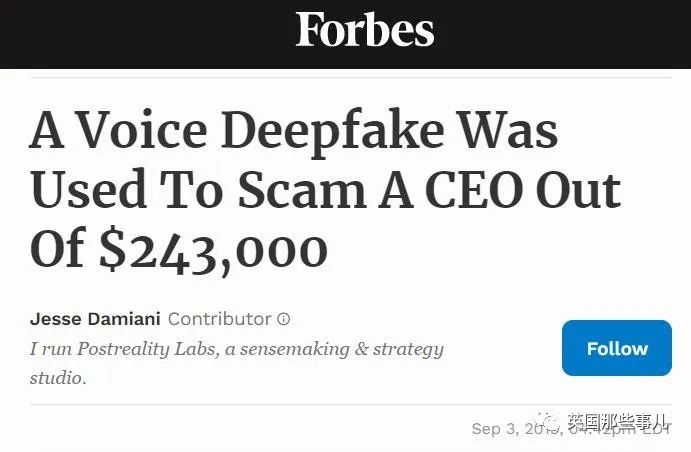691x452 pixels.
Task: Click the word 'Voice' in the headline
Action: [143, 130]
